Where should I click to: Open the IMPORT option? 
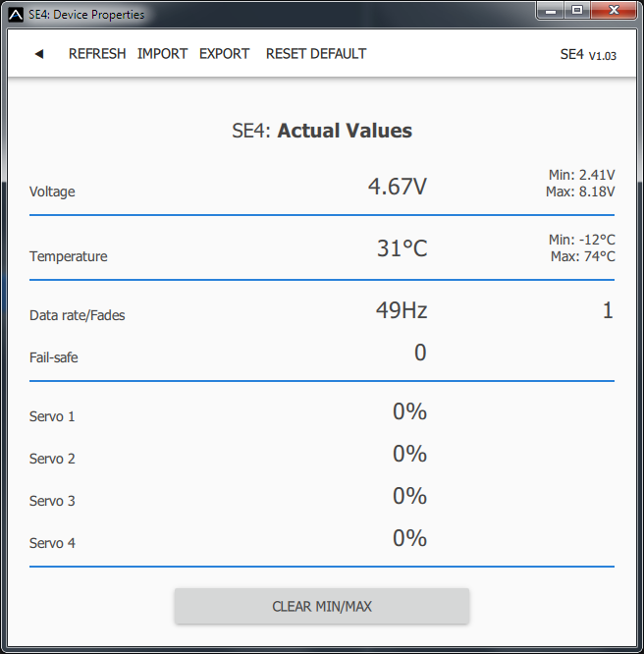[x=162, y=54]
